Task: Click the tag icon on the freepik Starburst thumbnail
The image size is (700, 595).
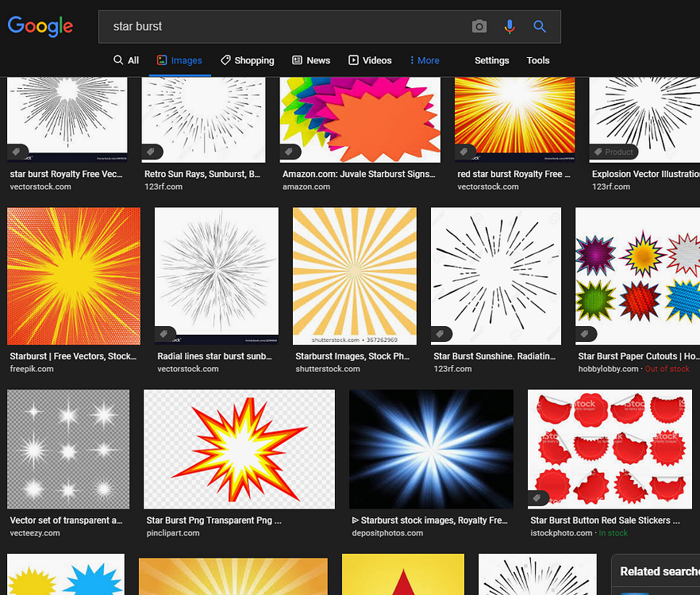Action: point(17,334)
